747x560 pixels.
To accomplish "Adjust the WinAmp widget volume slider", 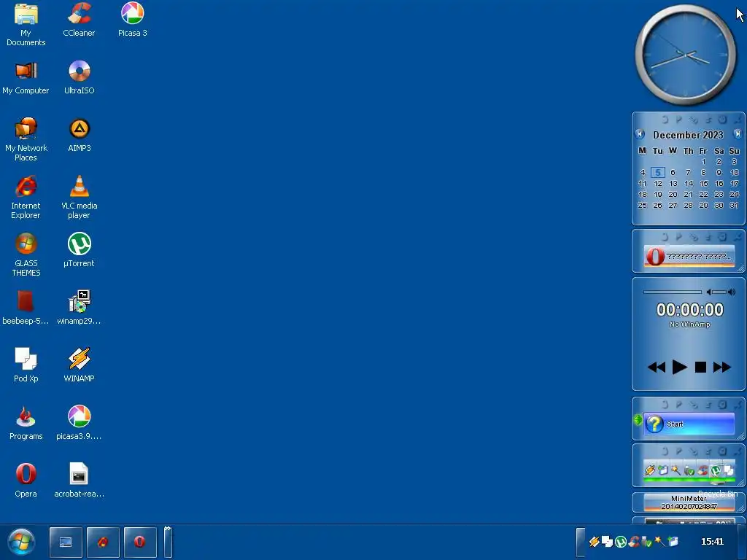I will point(721,292).
